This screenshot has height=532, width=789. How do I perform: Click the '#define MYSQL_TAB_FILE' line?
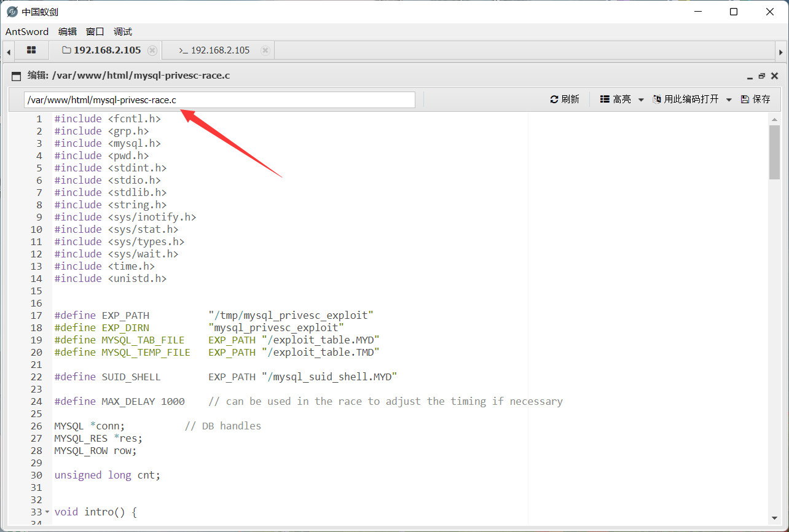(x=217, y=340)
